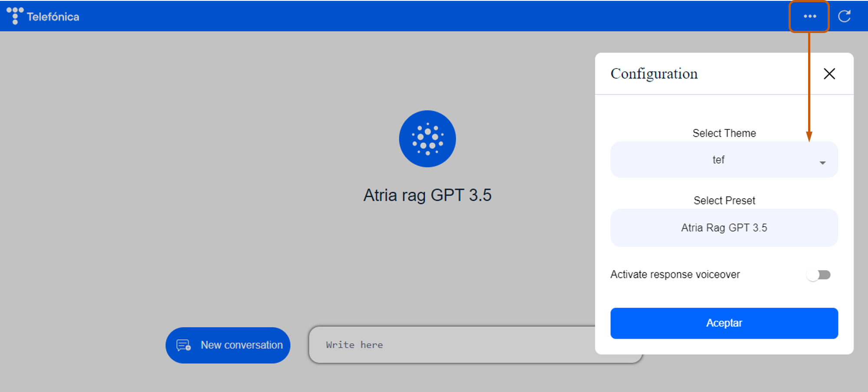Click the Atria round blue avatar icon

[427, 139]
